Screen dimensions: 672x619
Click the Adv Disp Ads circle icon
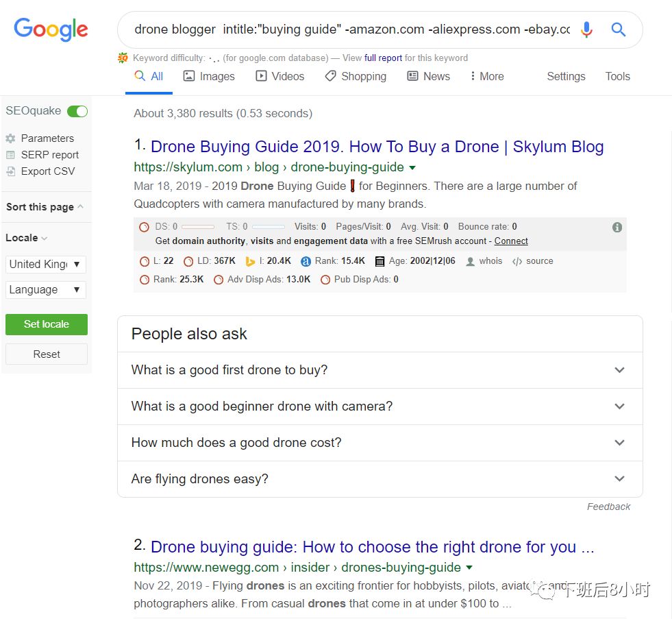point(219,280)
